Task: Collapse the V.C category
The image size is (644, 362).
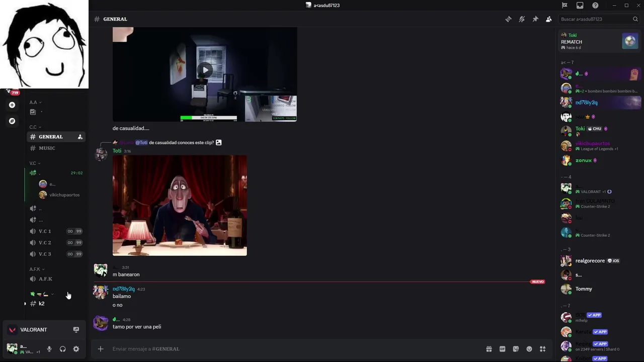Action: tap(35, 163)
